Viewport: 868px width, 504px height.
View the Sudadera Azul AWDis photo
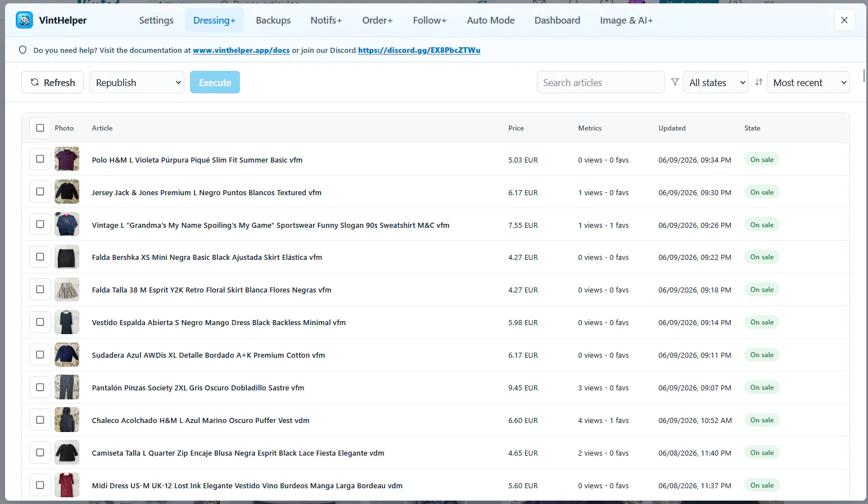pos(67,355)
